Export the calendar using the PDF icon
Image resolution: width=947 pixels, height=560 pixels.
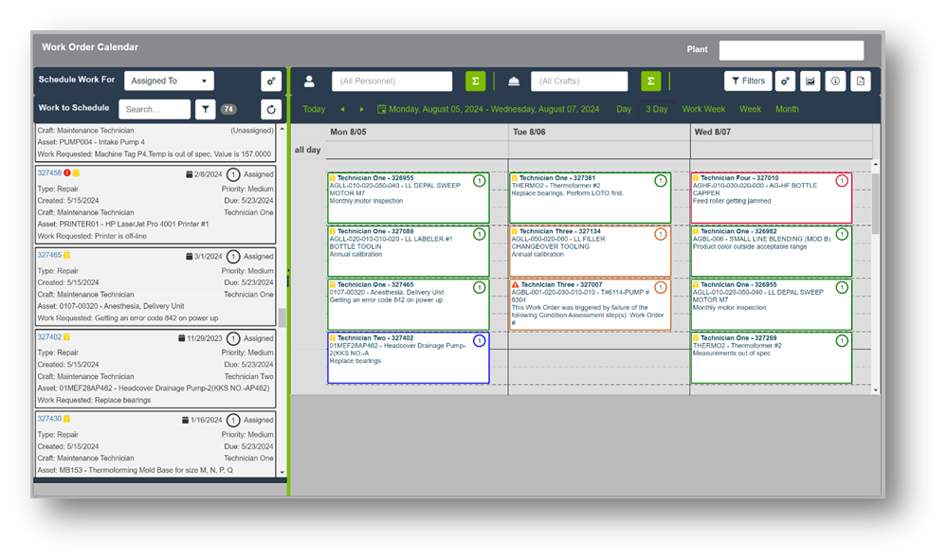859,81
